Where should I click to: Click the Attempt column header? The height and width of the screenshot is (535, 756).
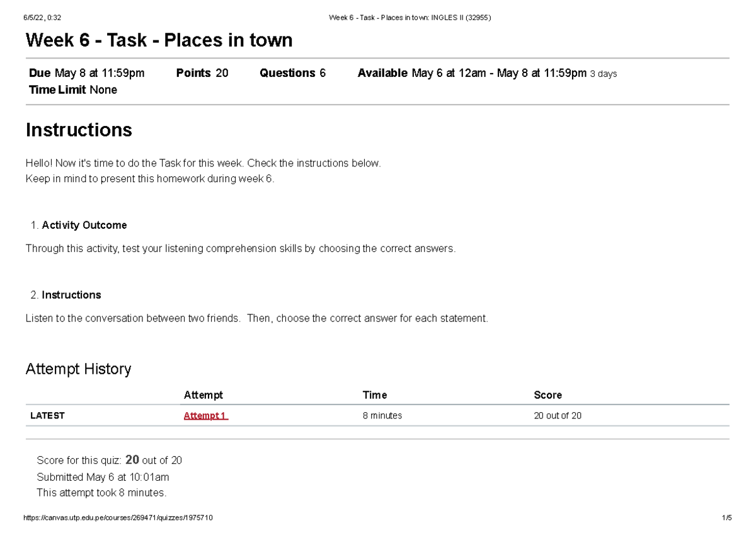click(x=203, y=395)
